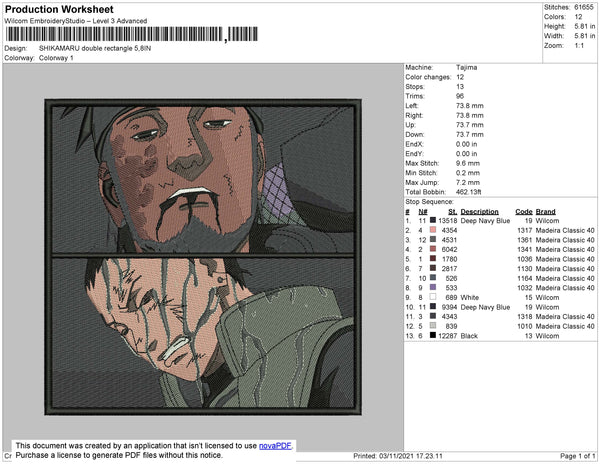Click the Brand column header
Viewport: 600px width, 464px height.
pyautogui.click(x=545, y=212)
